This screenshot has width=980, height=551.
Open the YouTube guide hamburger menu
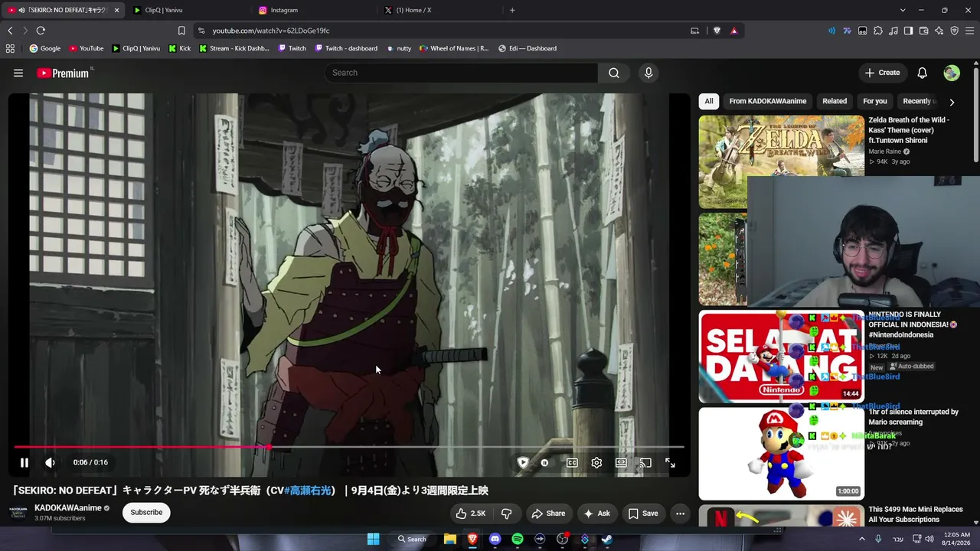pyautogui.click(x=18, y=73)
